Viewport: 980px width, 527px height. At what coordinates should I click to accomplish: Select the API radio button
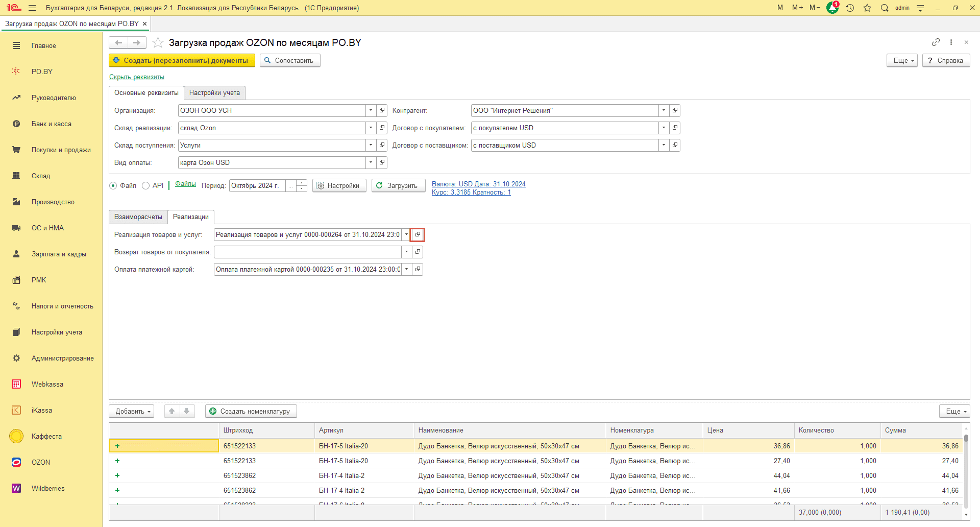click(146, 186)
